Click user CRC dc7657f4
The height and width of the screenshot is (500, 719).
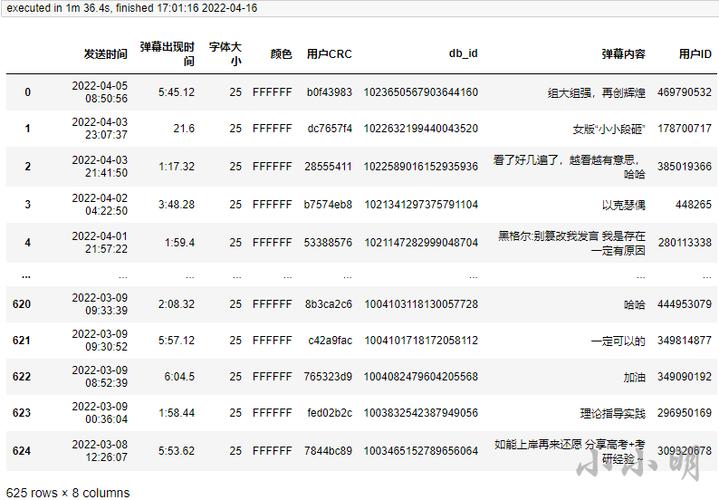click(x=330, y=128)
